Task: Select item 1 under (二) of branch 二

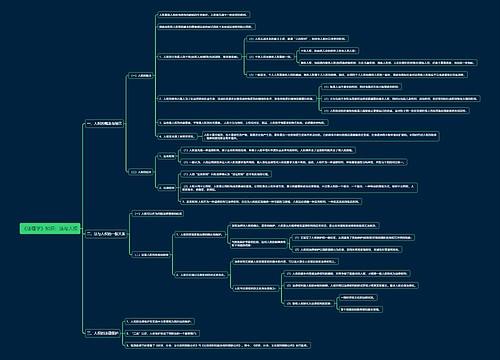Action: (x=200, y=235)
